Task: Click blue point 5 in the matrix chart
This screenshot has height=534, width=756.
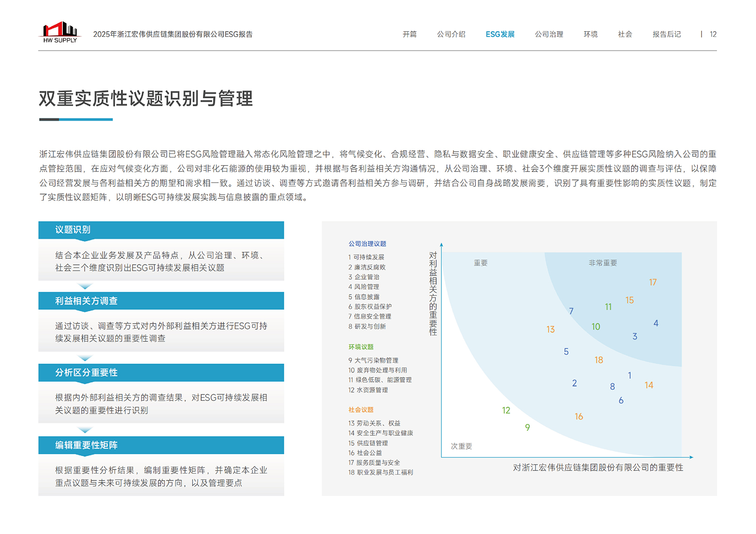Action: coord(566,352)
